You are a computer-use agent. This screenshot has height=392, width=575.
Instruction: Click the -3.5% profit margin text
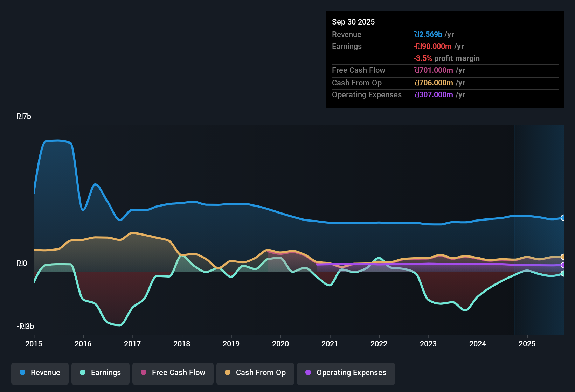(446, 58)
